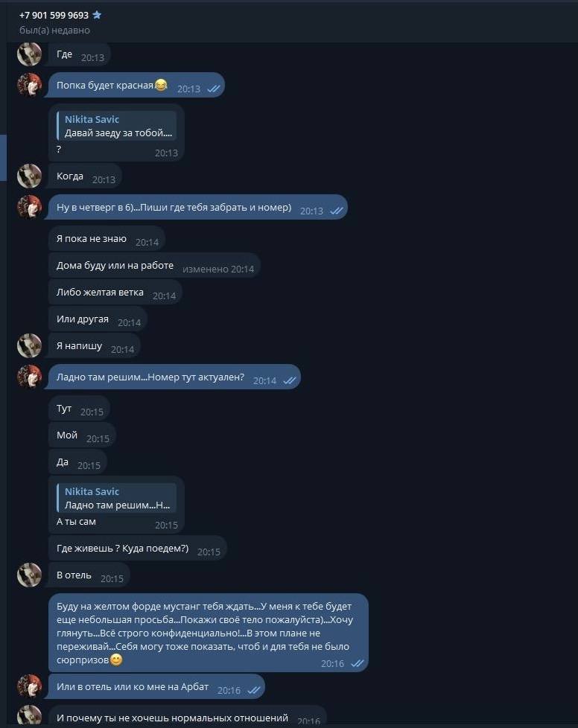Click the "был(а) недавно" last seen status

(54, 31)
